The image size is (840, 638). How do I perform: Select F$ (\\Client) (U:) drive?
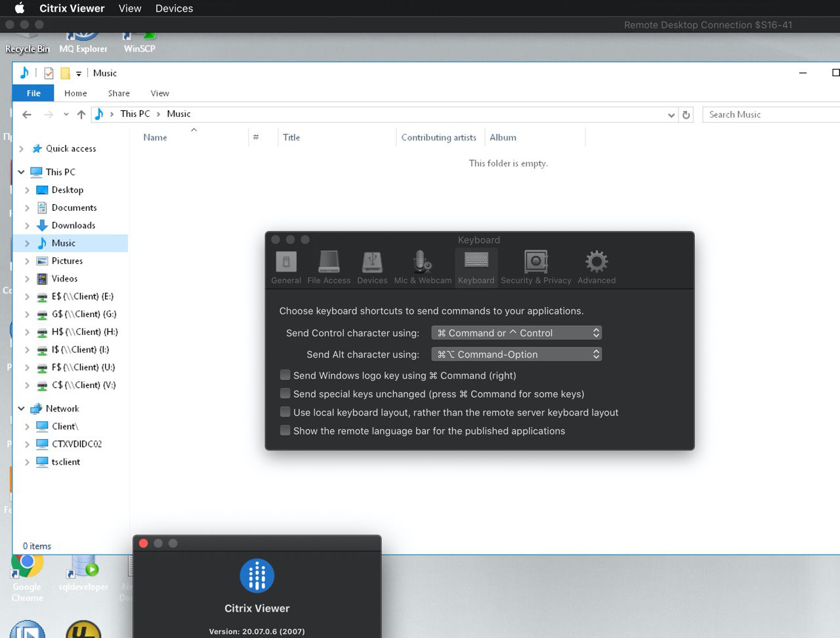pos(83,367)
